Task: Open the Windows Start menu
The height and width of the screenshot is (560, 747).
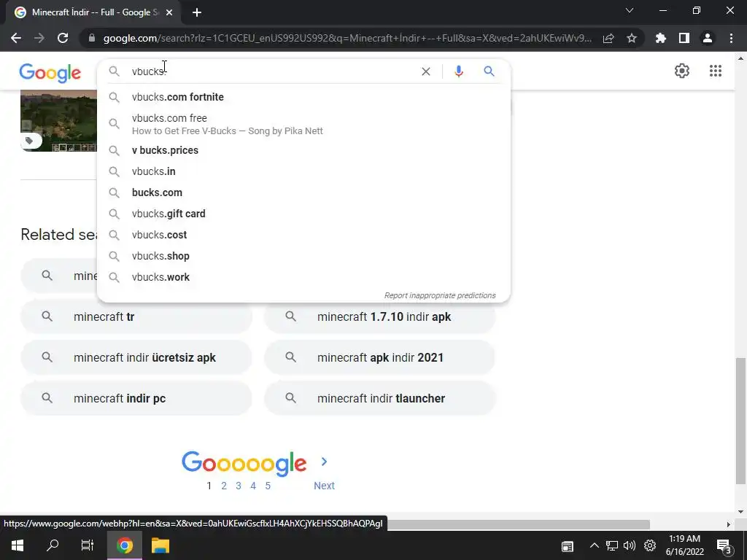Action: coord(18,545)
